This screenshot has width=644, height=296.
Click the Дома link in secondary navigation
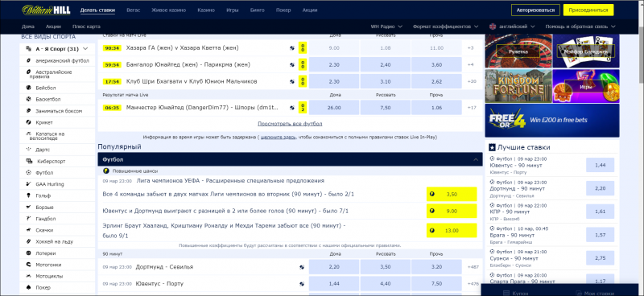[28, 27]
